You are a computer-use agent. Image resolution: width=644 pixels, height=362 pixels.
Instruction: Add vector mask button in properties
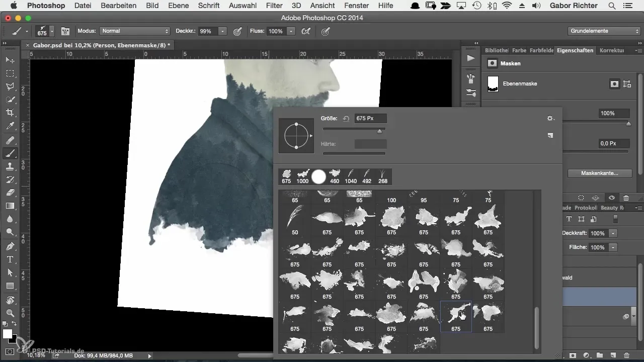point(627,84)
